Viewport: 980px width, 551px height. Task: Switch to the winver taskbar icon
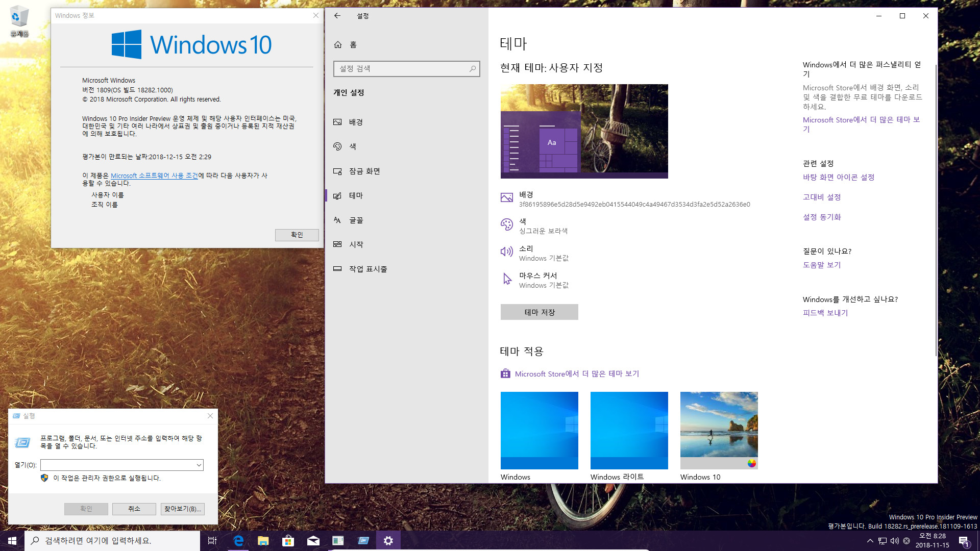338,540
